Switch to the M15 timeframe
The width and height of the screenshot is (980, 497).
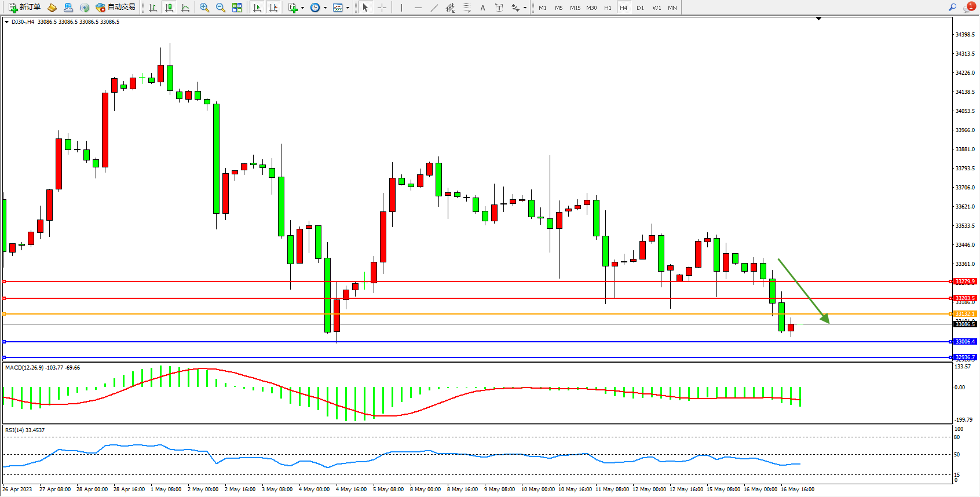coord(575,8)
